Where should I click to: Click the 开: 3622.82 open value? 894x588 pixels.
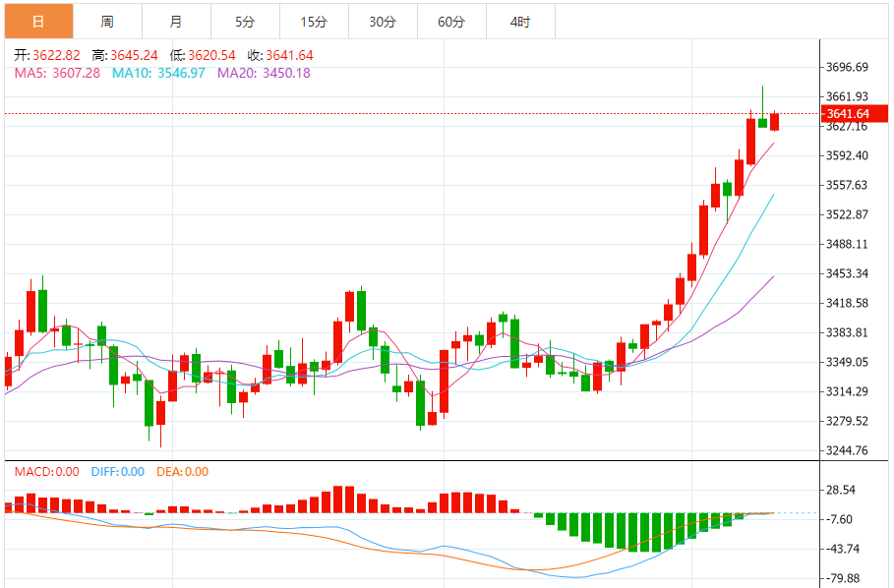pyautogui.click(x=47, y=55)
